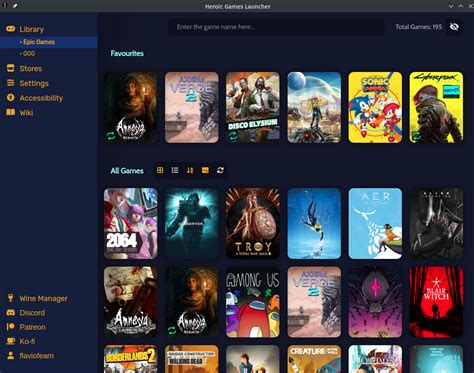Open the Wiki link
The height and width of the screenshot is (373, 474).
26,113
